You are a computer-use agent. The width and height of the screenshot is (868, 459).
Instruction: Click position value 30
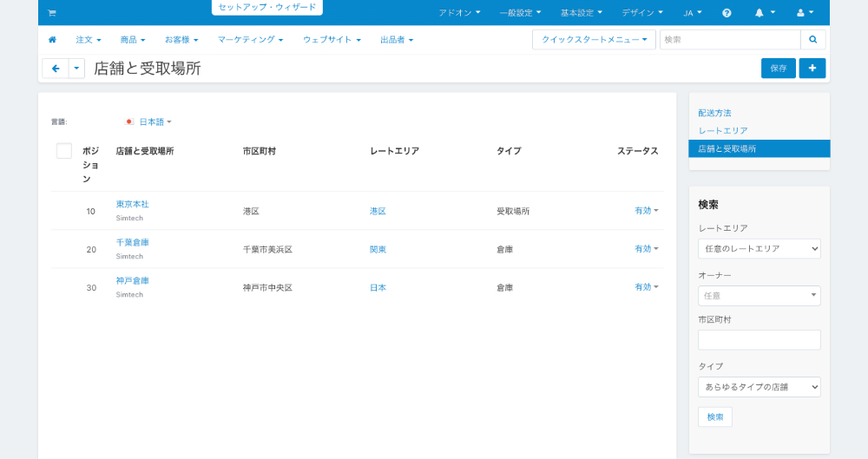pos(91,287)
